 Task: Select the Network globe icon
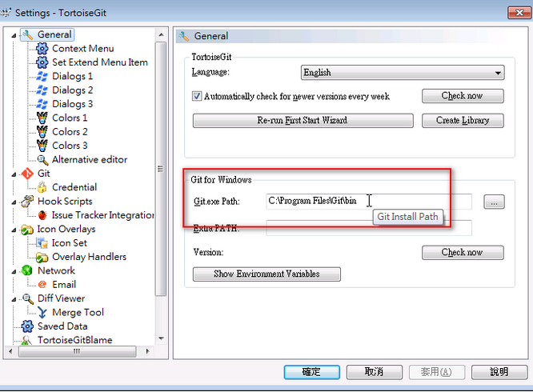point(27,271)
